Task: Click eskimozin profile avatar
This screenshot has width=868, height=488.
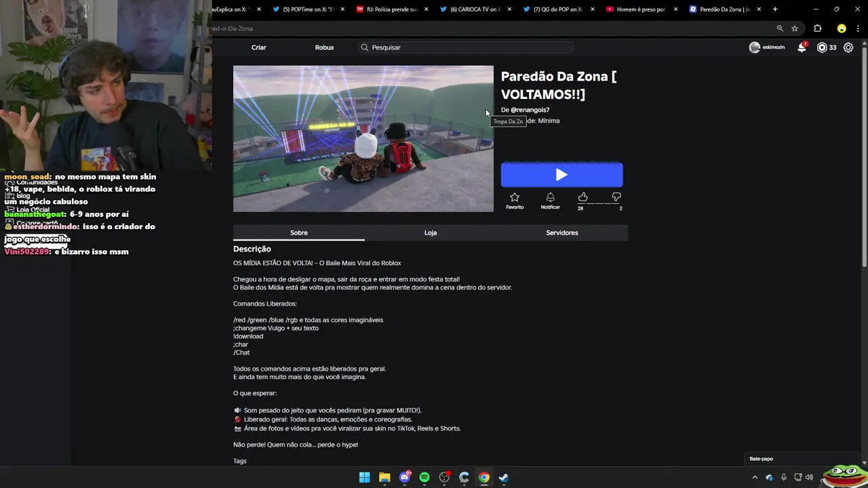Action: (x=754, y=47)
